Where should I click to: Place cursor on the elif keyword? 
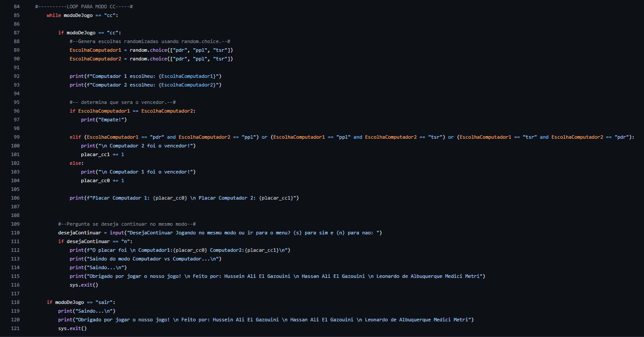pos(75,137)
